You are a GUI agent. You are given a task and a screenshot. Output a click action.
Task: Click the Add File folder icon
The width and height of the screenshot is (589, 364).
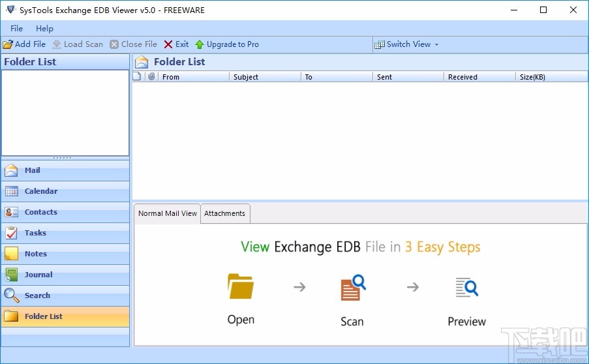click(x=8, y=44)
